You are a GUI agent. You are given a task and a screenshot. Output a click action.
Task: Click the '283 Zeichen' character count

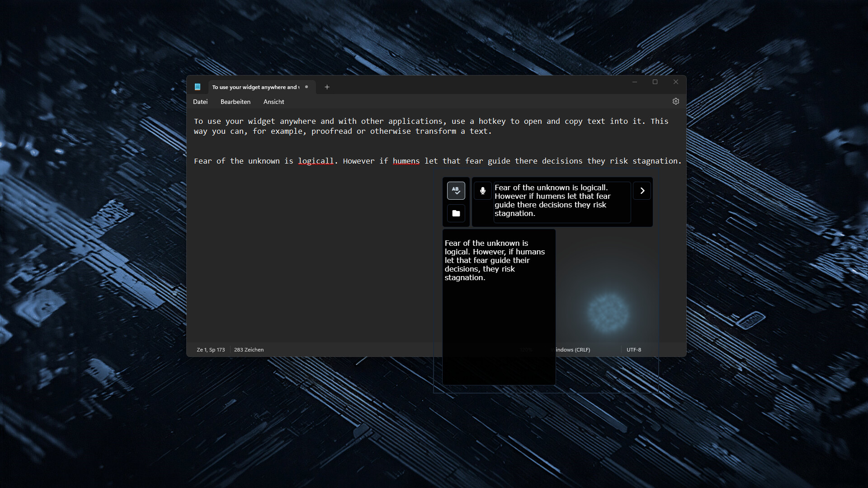[x=249, y=349]
